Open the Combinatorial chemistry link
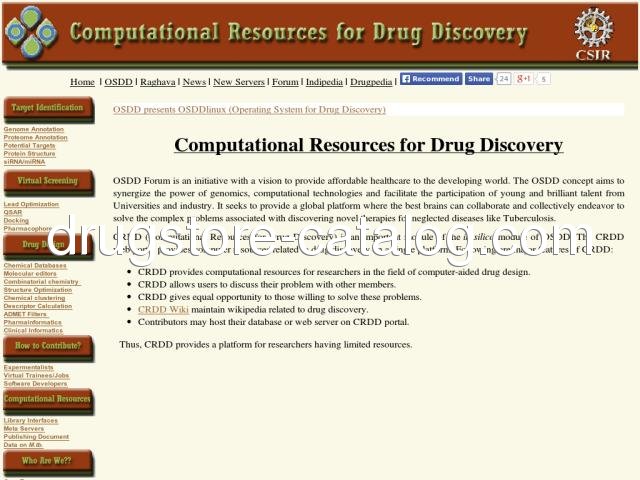640x480 pixels. click(x=41, y=282)
